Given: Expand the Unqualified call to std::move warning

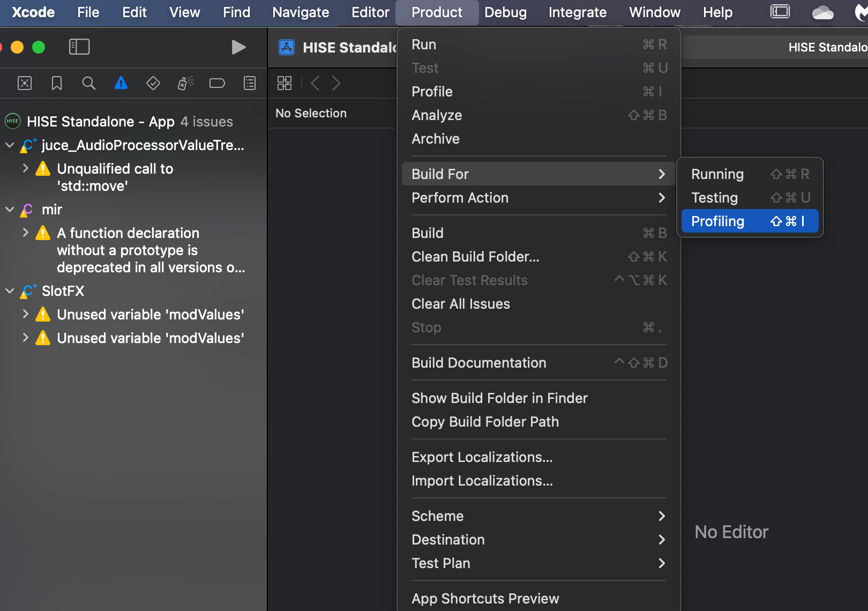Looking at the screenshot, I should click(25, 168).
